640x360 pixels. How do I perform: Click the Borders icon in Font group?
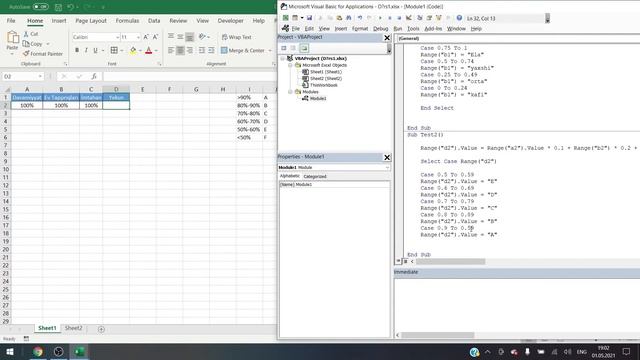(x=114, y=50)
